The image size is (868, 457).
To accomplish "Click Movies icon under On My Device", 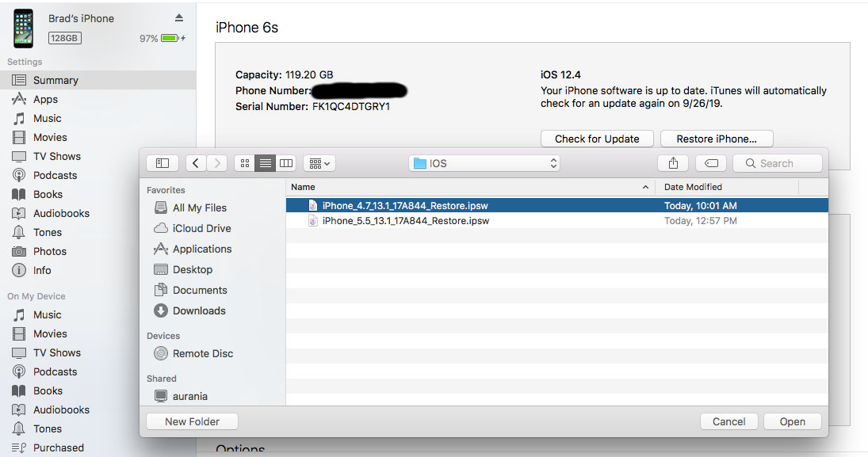I will 19,333.
